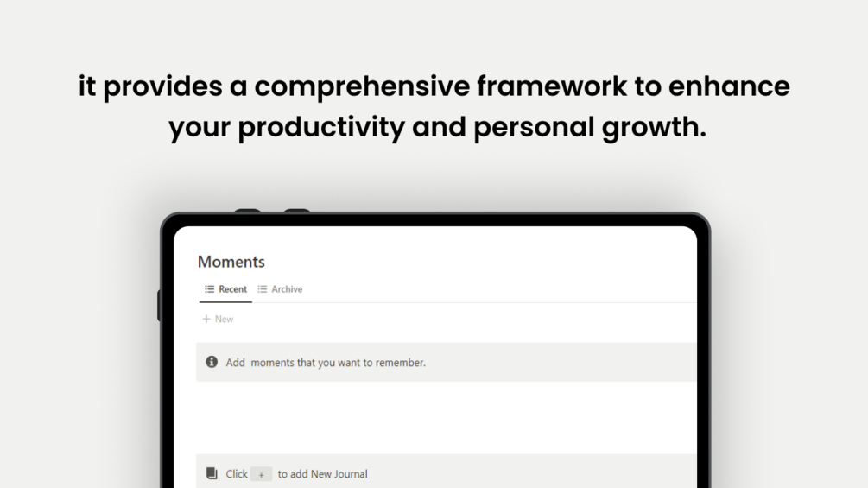The image size is (868, 488).
Task: Click the list icon beside Archive
Action: (263, 289)
